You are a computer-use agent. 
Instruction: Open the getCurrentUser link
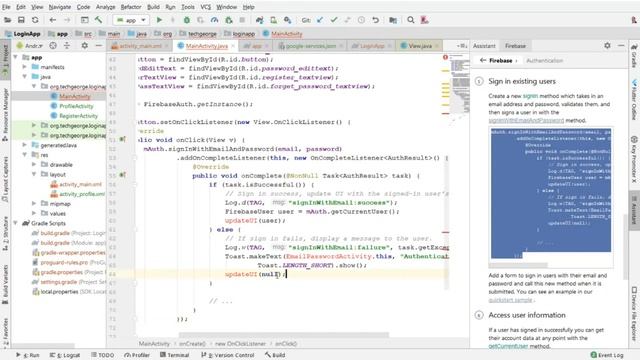(508, 346)
